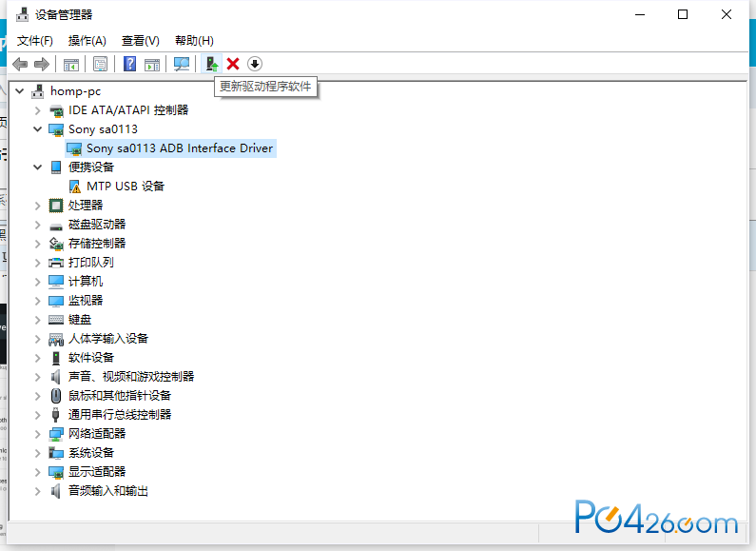Click the red X uninstall device icon
Viewport: 756px width, 551px height.
coord(233,64)
